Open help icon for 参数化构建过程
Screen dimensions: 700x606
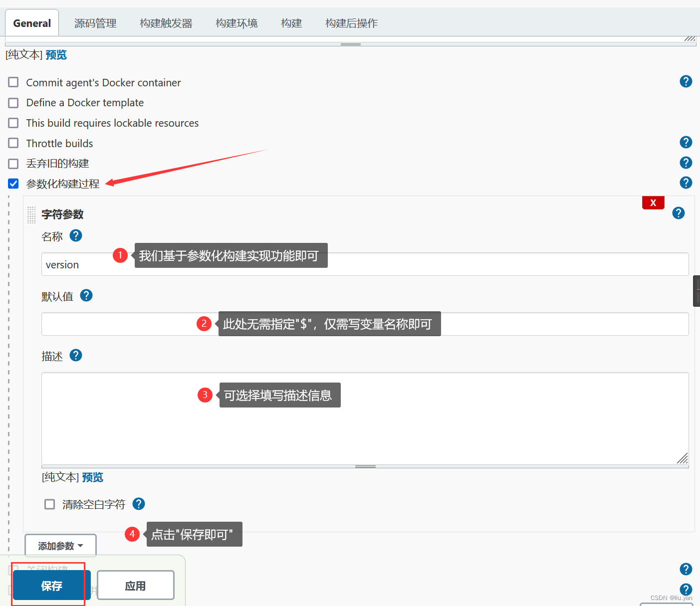pos(686,183)
